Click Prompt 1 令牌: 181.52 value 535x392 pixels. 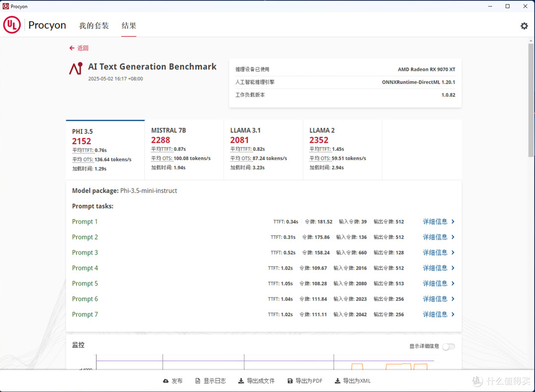coord(319,222)
